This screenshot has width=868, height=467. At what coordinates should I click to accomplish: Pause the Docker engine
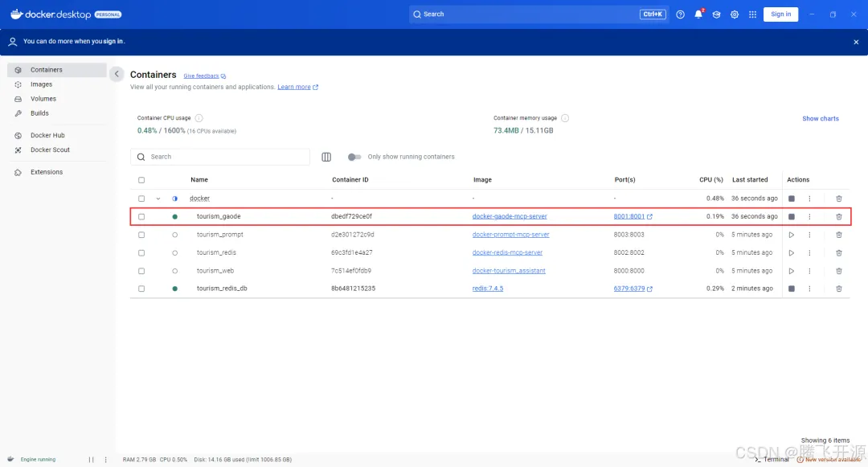point(92,460)
